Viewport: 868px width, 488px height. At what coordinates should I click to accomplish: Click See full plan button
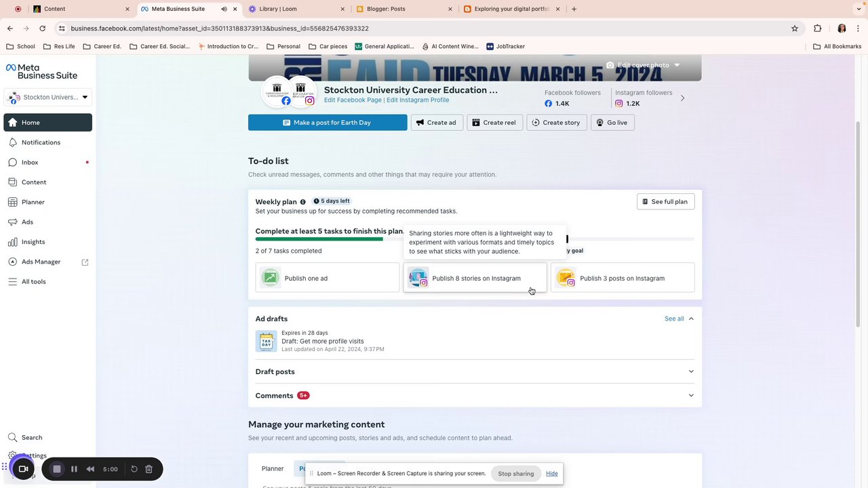click(665, 202)
